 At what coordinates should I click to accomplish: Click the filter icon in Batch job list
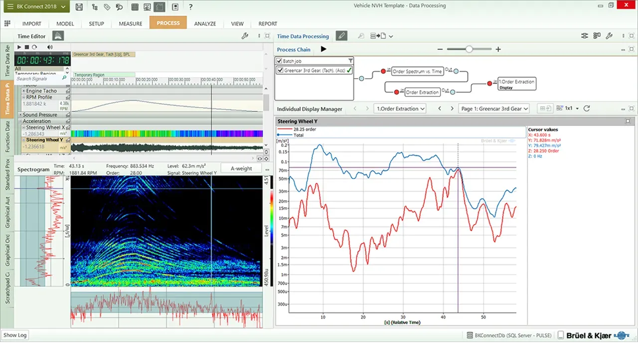(350, 60)
